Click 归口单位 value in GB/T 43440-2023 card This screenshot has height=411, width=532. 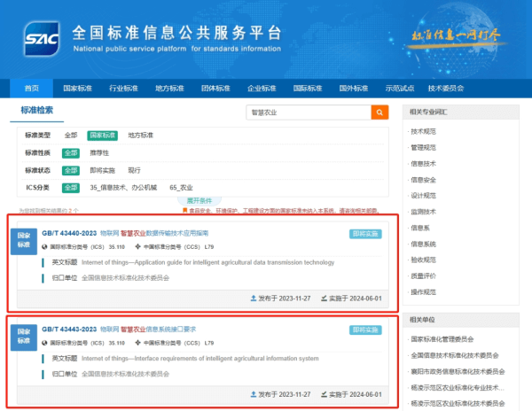(x=125, y=278)
